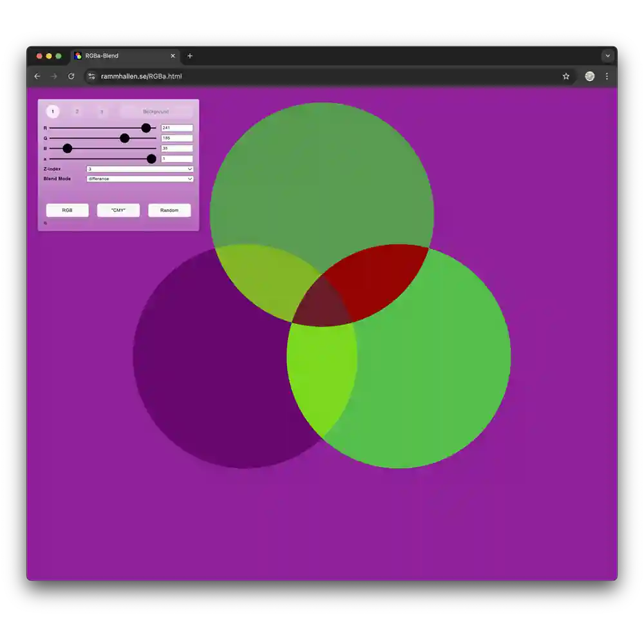Open the Blend Mode dropdown

tap(140, 178)
